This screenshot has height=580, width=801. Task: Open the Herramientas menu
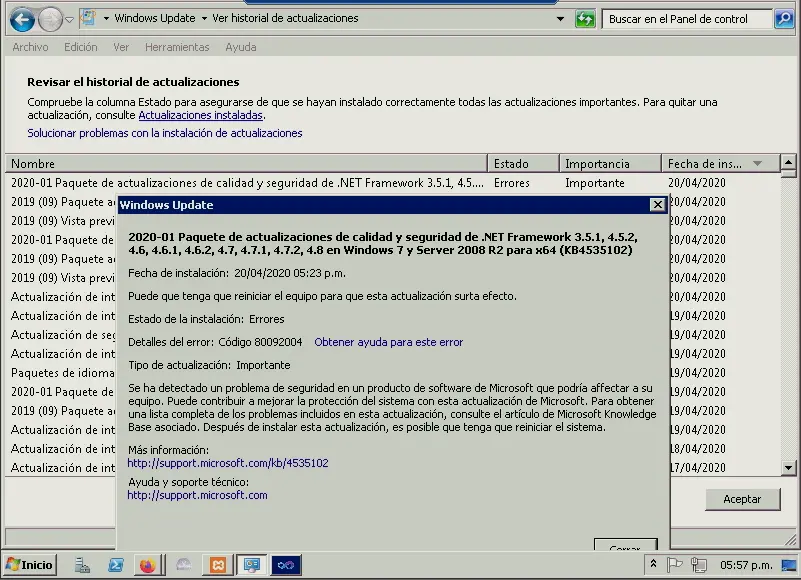(177, 47)
